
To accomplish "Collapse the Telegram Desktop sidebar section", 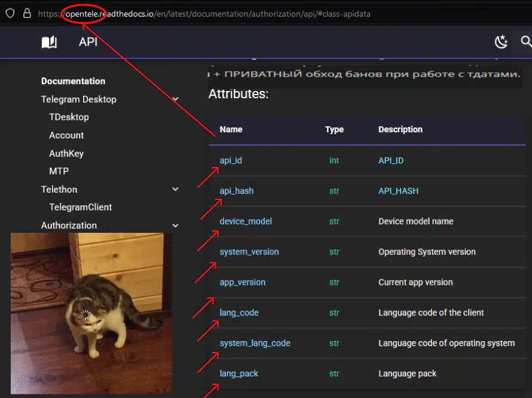I will click(x=175, y=99).
